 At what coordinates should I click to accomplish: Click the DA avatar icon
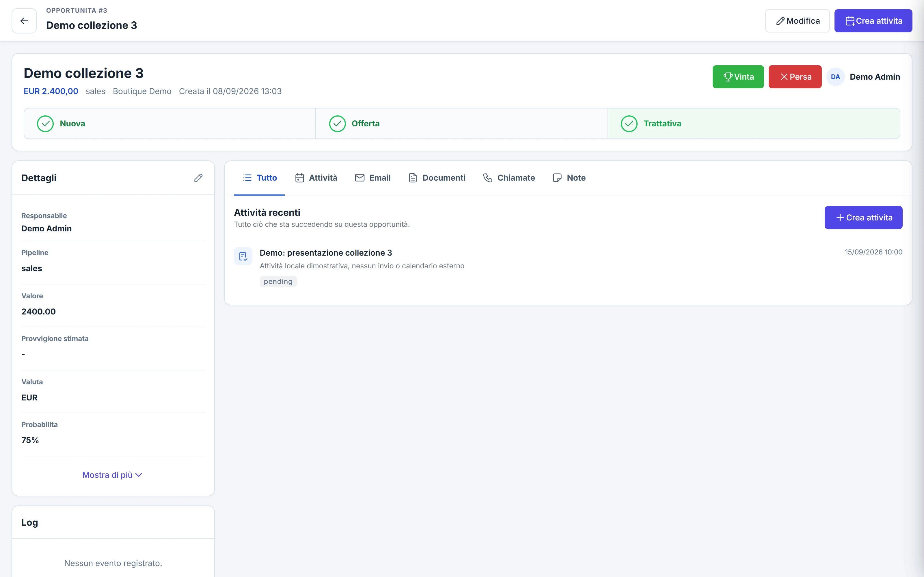click(835, 77)
